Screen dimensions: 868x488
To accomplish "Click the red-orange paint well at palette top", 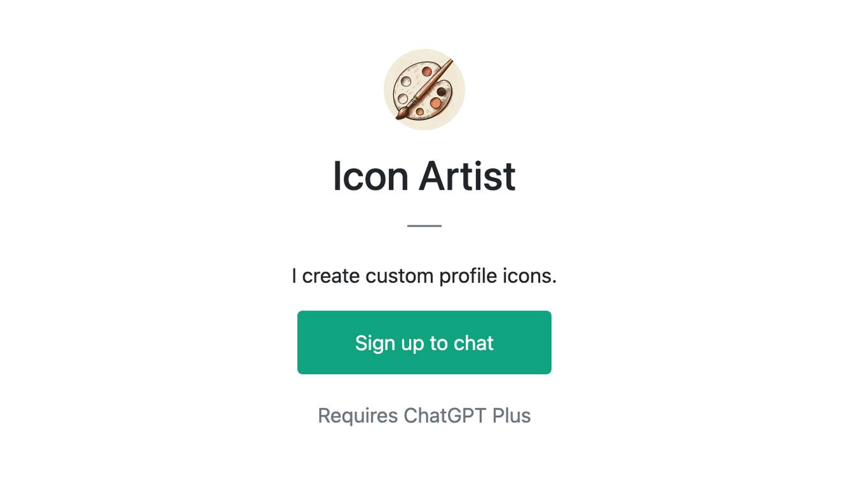I will [426, 72].
